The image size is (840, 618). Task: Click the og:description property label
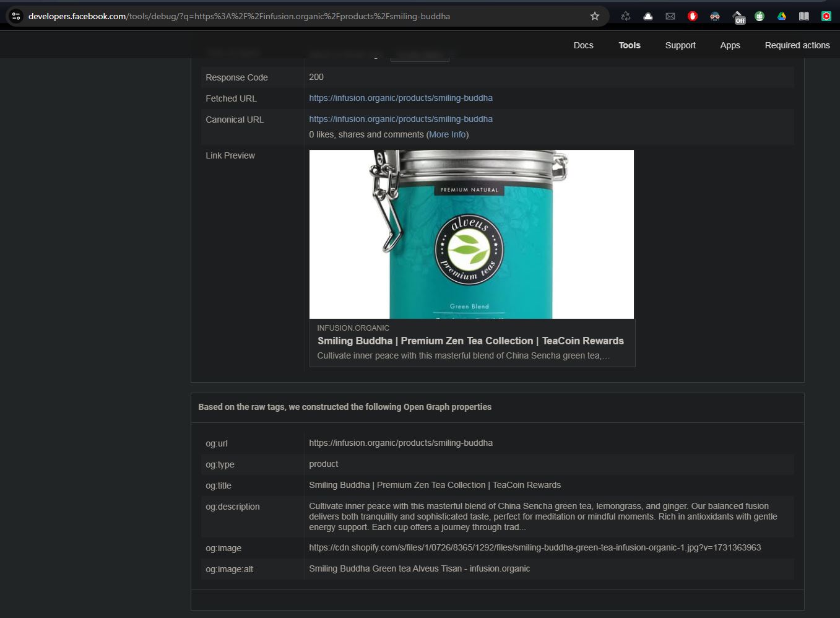click(x=233, y=507)
